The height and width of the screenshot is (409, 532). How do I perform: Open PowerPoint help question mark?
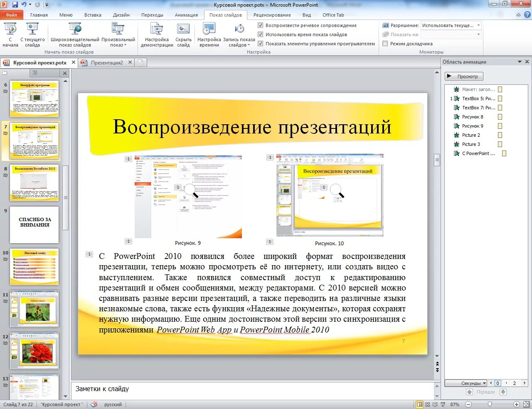point(527,15)
